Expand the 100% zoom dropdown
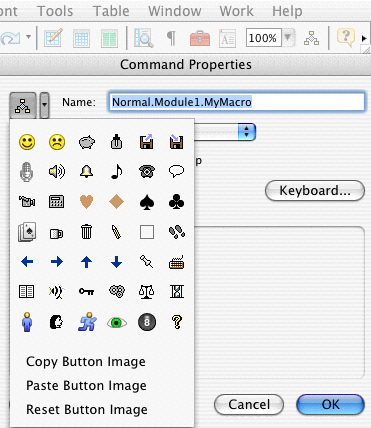Image resolution: width=371 pixels, height=428 pixels. coord(287,37)
